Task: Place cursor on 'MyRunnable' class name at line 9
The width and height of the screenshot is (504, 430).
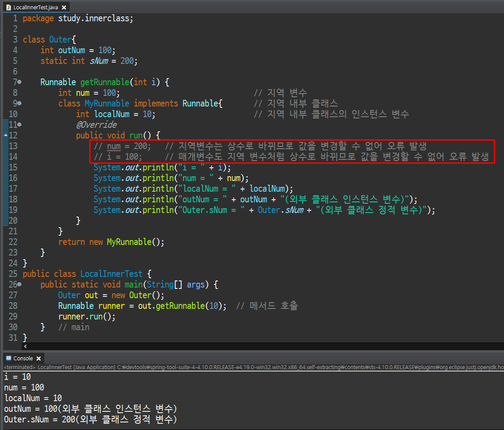Action: coord(107,103)
